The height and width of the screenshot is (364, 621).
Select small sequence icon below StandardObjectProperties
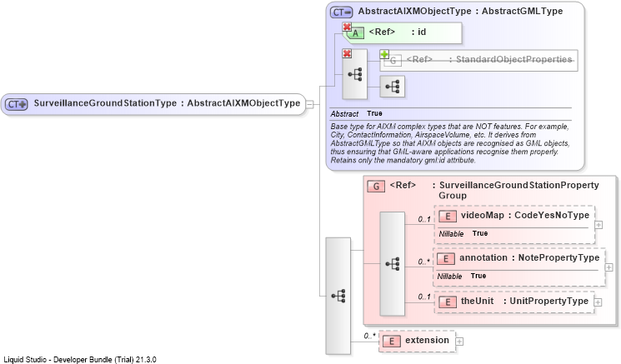pyautogui.click(x=393, y=87)
